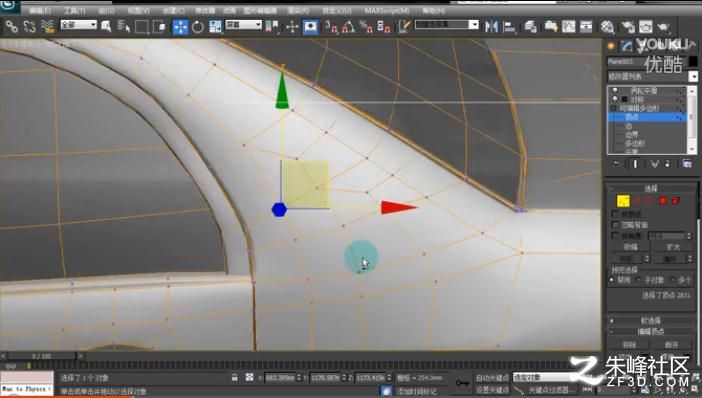This screenshot has width=702, height=398.
Task: Enable the Ignore Backfacing checkbox
Action: pos(615,225)
